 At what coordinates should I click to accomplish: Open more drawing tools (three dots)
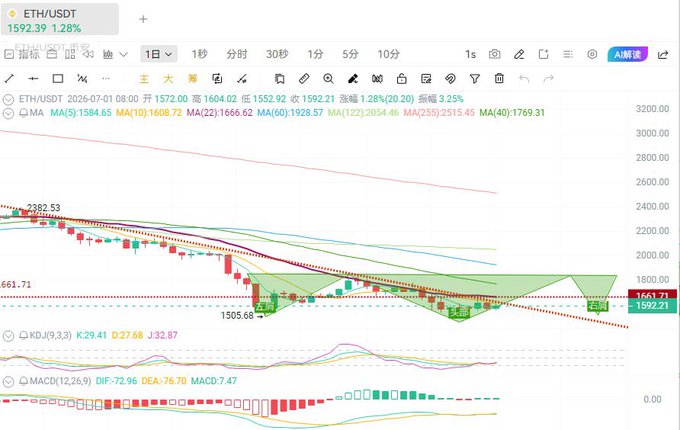pyautogui.click(x=106, y=78)
